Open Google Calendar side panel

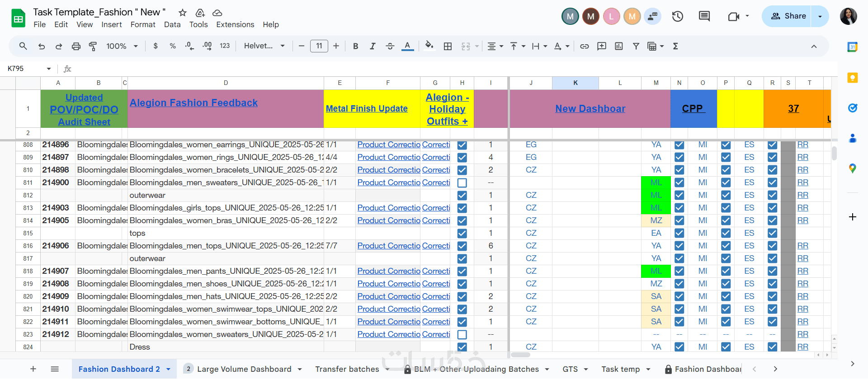pyautogui.click(x=853, y=47)
